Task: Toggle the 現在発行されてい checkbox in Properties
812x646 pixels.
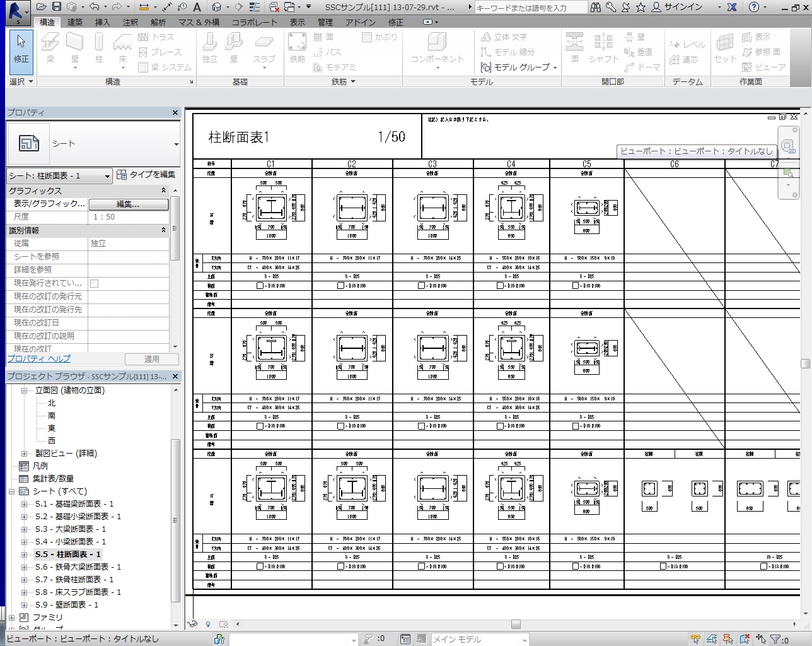Action: click(x=93, y=283)
